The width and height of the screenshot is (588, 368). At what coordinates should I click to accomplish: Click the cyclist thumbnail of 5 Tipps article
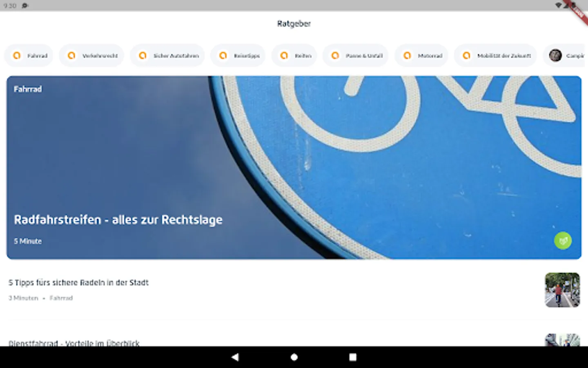click(x=562, y=290)
